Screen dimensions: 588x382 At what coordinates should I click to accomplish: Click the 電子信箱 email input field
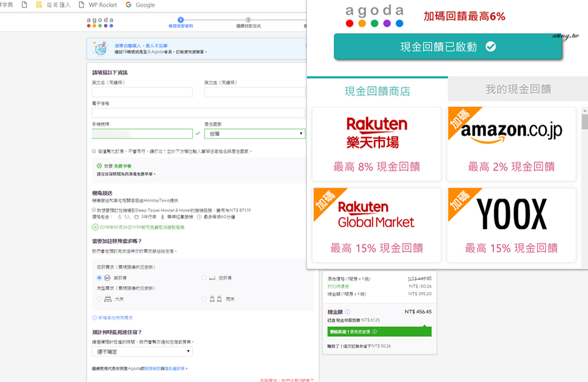198,113
